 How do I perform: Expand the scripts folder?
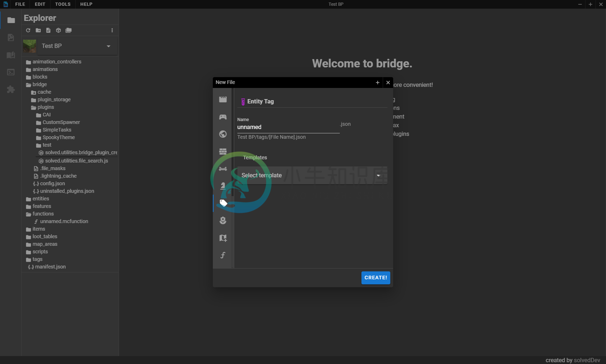[x=37, y=252]
